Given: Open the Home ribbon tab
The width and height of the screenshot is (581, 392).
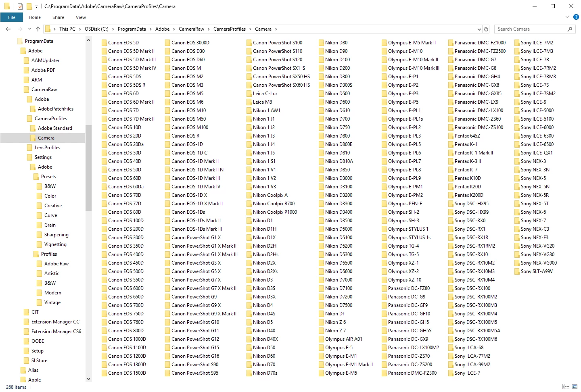Looking at the screenshot, I should coord(35,17).
